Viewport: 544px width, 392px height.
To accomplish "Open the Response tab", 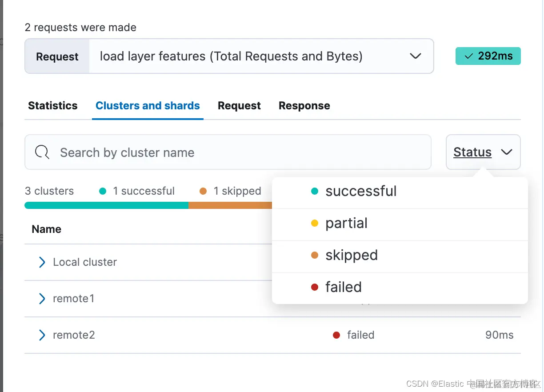I will pyautogui.click(x=304, y=106).
